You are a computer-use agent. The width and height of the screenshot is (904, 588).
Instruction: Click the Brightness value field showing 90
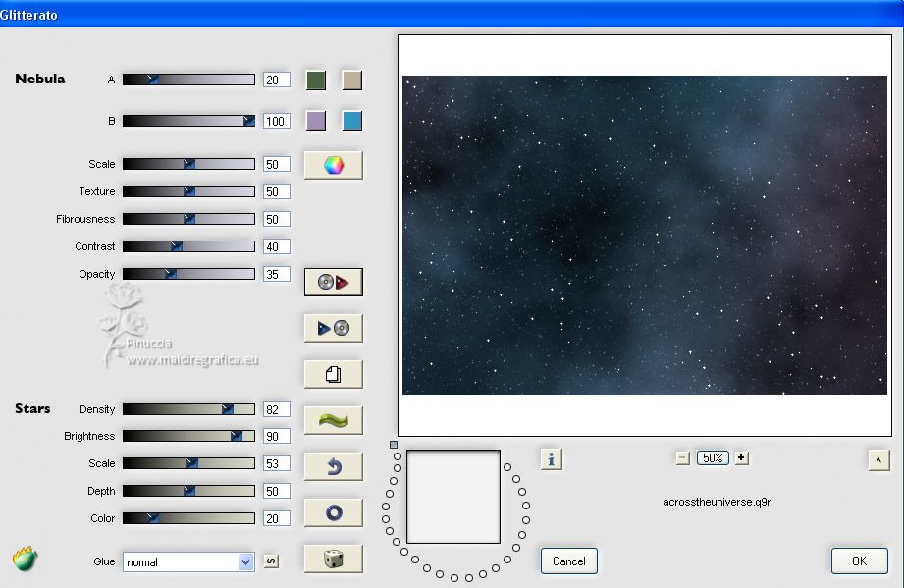(x=276, y=437)
